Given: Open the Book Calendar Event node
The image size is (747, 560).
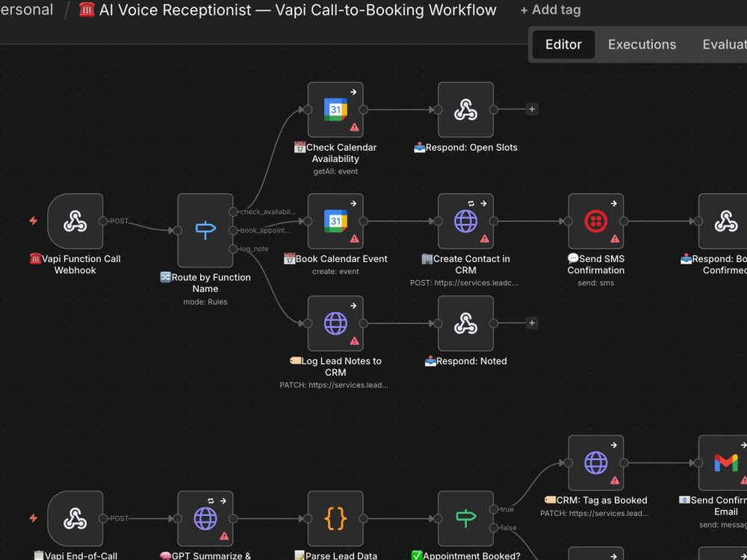Looking at the screenshot, I should click(x=335, y=221).
